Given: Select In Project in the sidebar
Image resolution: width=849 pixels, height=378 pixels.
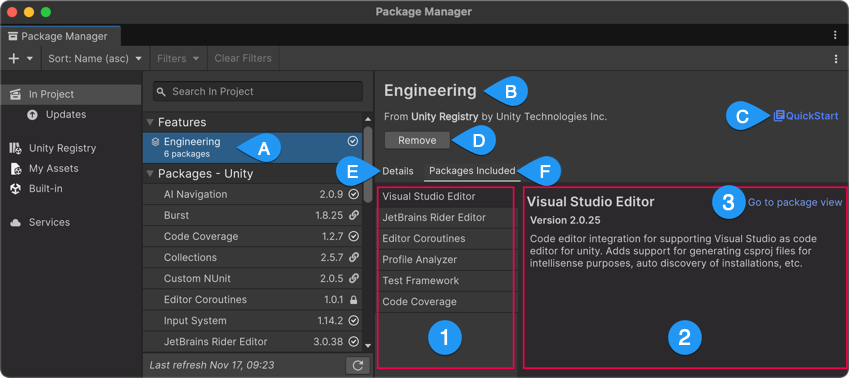Looking at the screenshot, I should pyautogui.click(x=71, y=94).
